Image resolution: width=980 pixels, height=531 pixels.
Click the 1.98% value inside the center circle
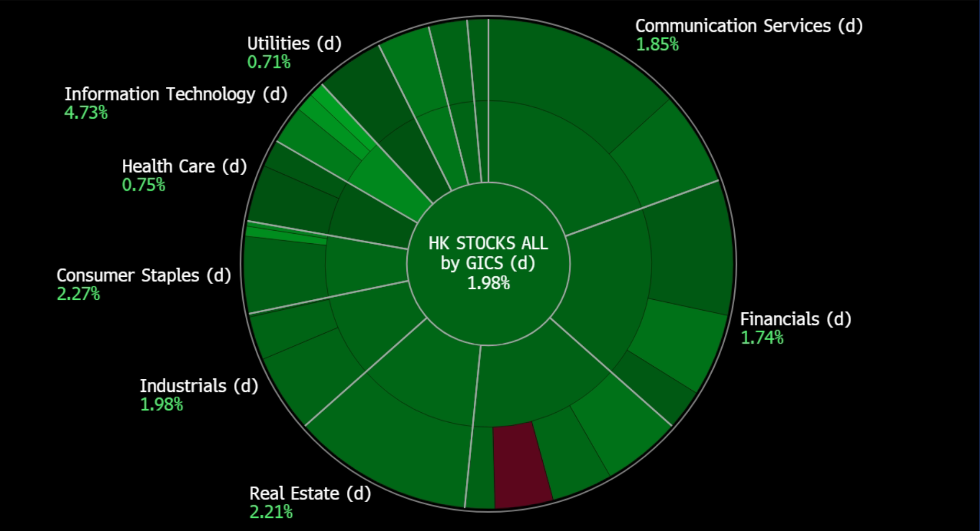point(488,283)
